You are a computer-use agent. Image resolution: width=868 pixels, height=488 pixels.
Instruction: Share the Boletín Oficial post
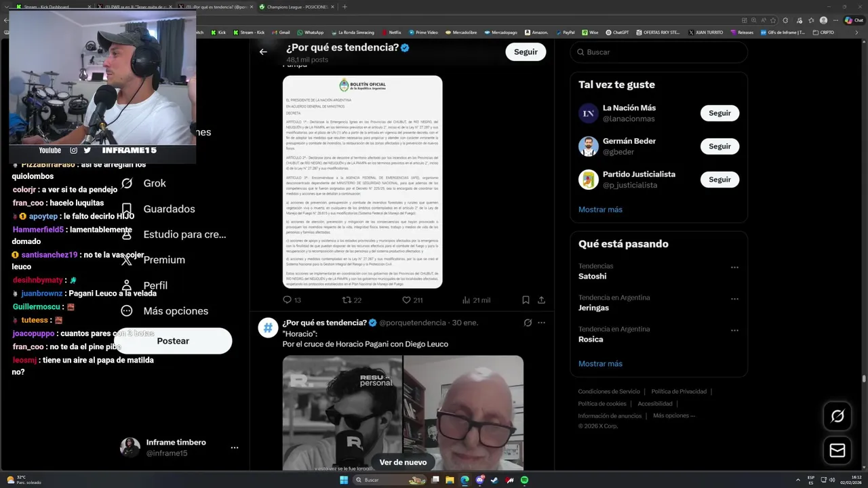coord(541,300)
